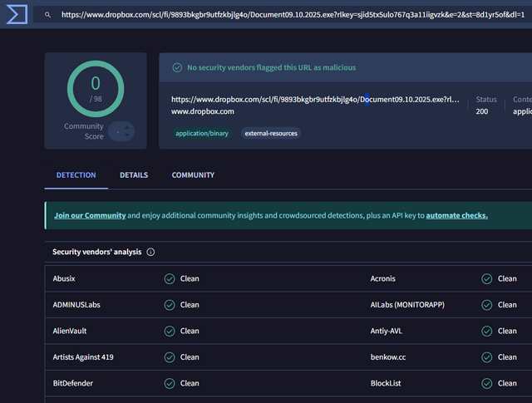Click the Artists Against 419 clean checkmark
Viewport: 532px width, 403px height.
170,356
